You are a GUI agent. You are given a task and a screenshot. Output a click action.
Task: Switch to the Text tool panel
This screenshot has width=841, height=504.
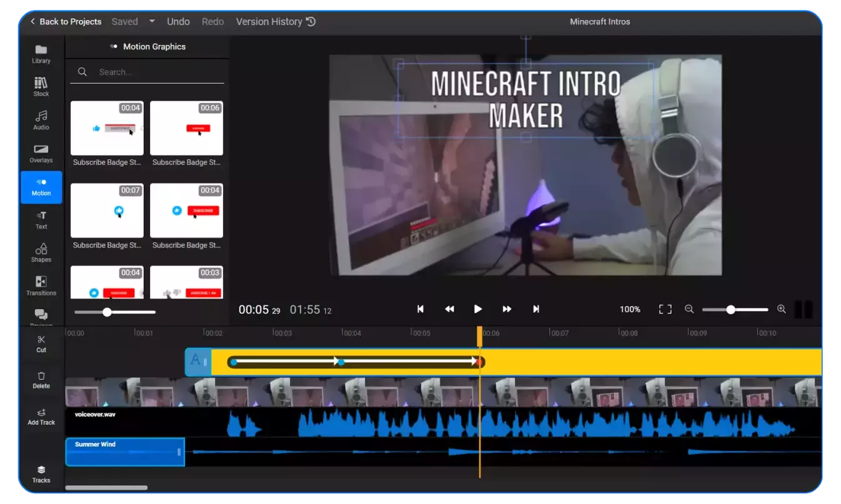41,219
